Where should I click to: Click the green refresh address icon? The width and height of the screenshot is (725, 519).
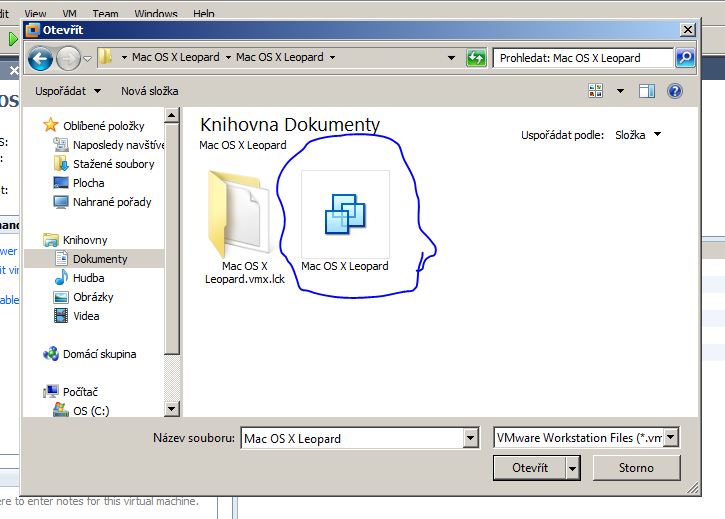click(x=477, y=58)
